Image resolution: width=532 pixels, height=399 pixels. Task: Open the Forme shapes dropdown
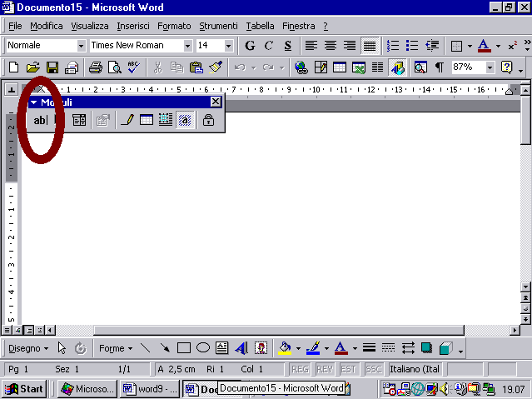pos(116,348)
